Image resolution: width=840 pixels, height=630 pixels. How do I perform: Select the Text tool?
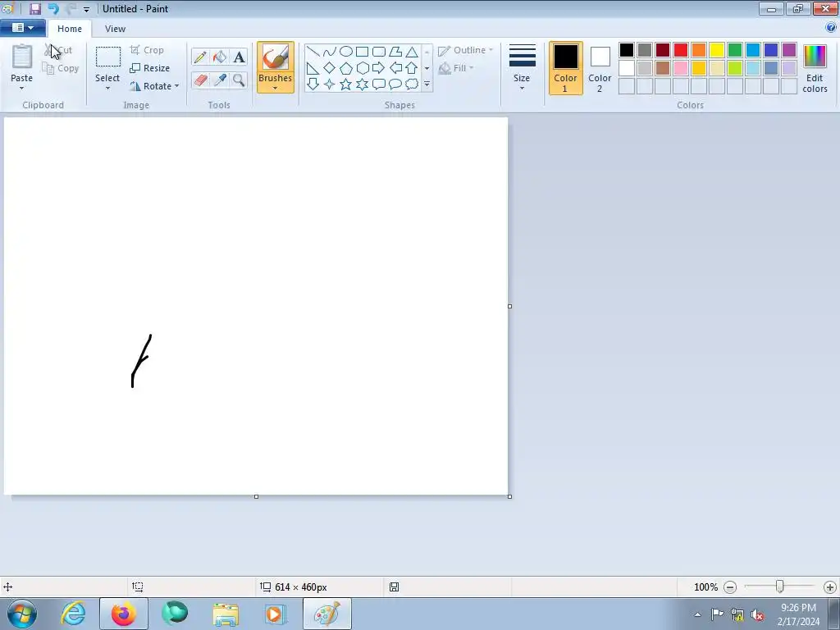(239, 57)
